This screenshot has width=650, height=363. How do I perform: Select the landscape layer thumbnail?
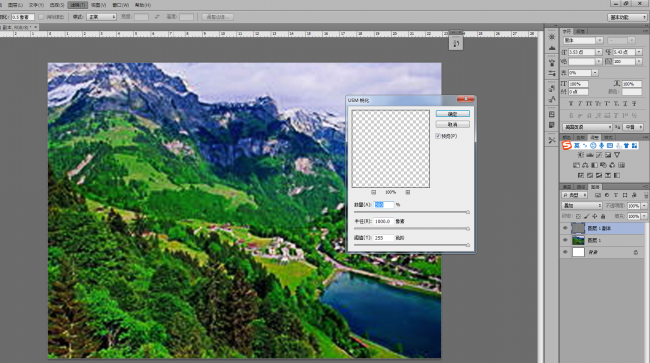click(x=578, y=240)
